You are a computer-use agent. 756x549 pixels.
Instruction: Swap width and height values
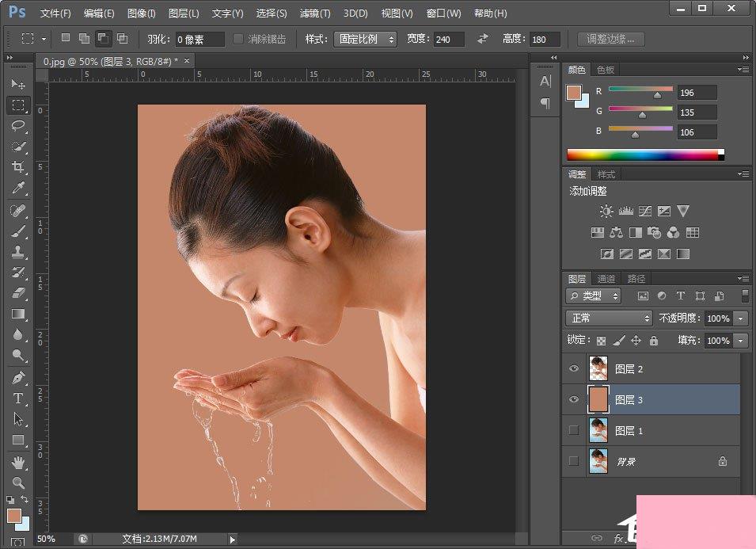tap(483, 39)
